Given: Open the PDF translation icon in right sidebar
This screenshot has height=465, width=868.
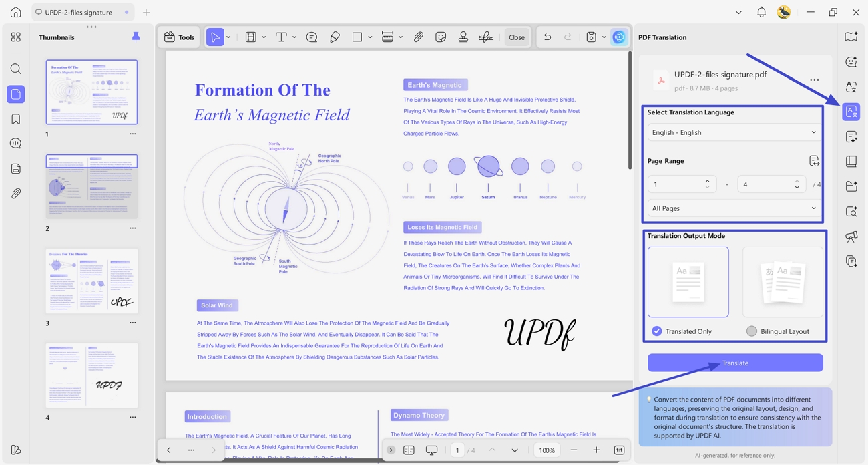Looking at the screenshot, I should point(851,112).
